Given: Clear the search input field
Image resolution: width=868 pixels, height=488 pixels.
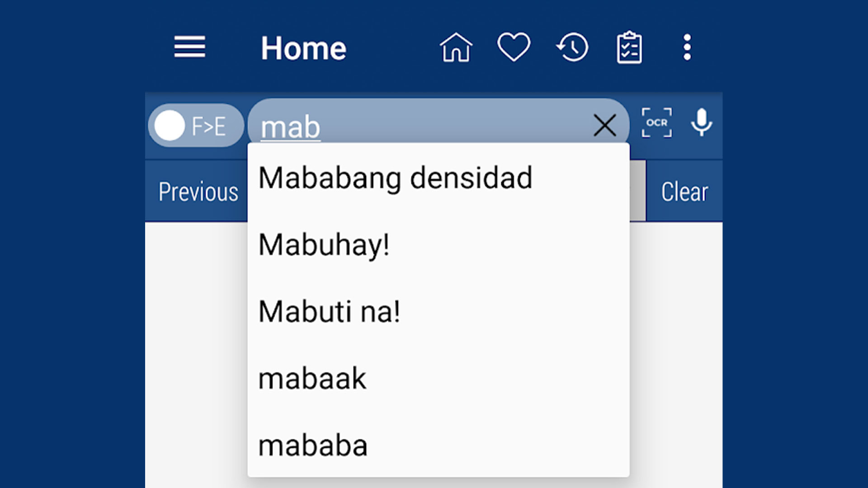Looking at the screenshot, I should point(605,125).
